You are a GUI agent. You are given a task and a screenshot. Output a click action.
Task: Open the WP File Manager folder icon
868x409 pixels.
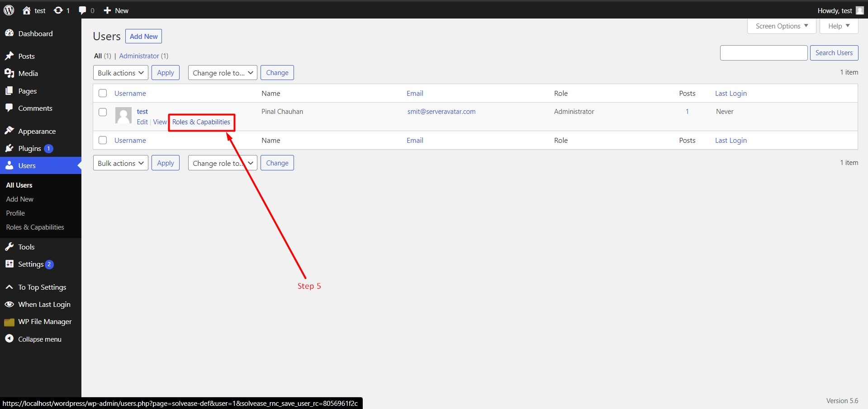point(9,322)
